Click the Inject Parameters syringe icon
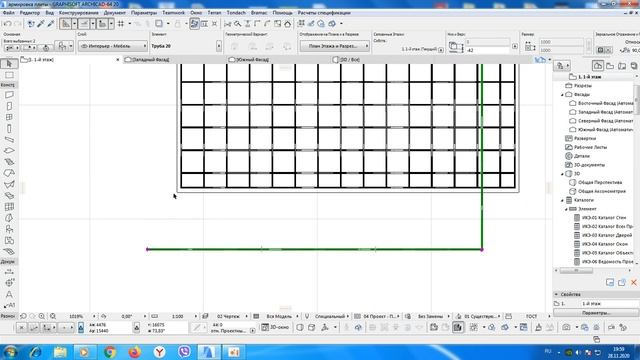 click(x=51, y=24)
